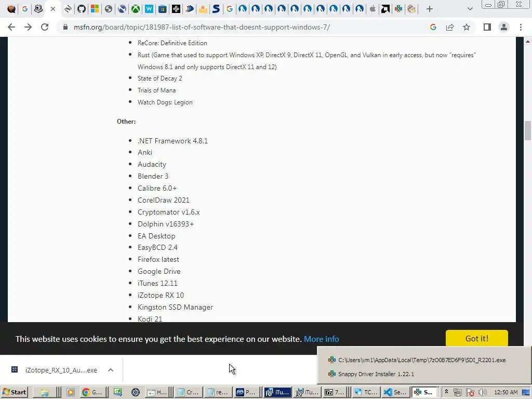Open the media player taskbar icon
Image resolution: width=532 pixels, height=399 pixels.
[71, 392]
